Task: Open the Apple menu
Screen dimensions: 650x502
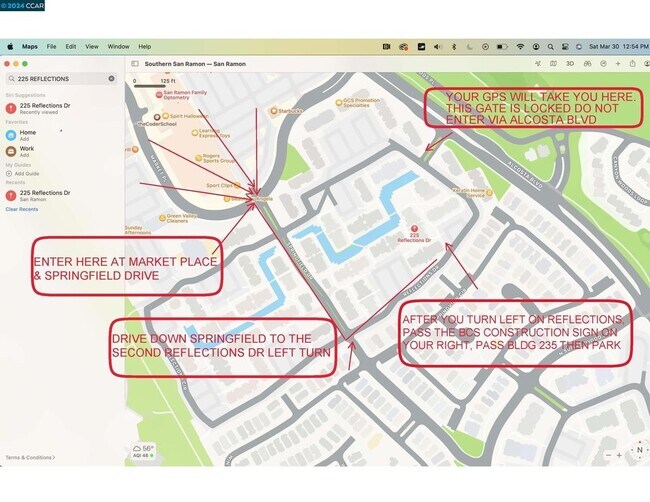Action: [x=10, y=47]
